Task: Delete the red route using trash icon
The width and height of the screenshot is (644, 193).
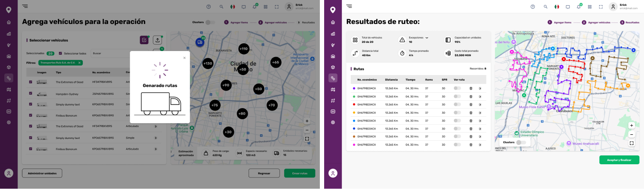Action: tap(471, 104)
